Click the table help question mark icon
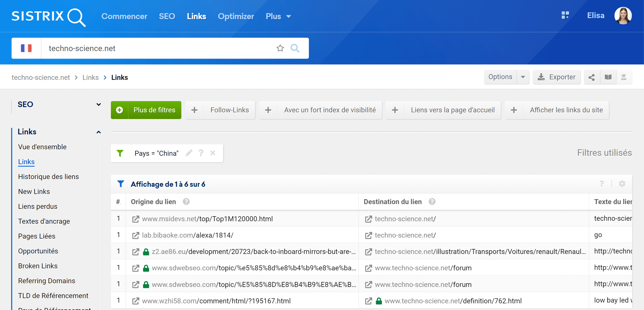Viewport: 644px width, 310px height. point(602,184)
